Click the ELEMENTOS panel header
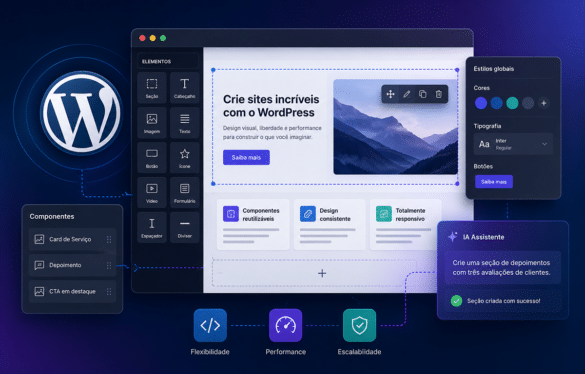The image size is (585, 374). tap(168, 62)
